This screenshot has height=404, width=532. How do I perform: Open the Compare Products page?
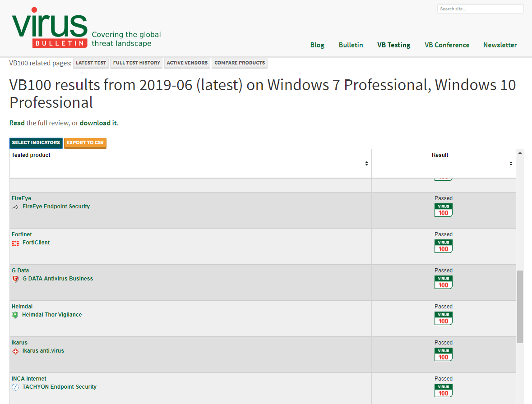coord(240,63)
